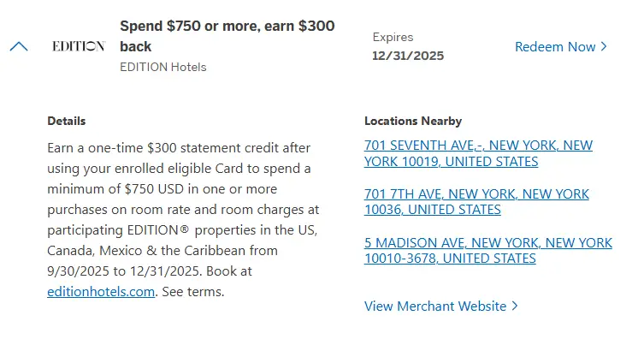Open the 5 MADISON AVE location link

487,251
